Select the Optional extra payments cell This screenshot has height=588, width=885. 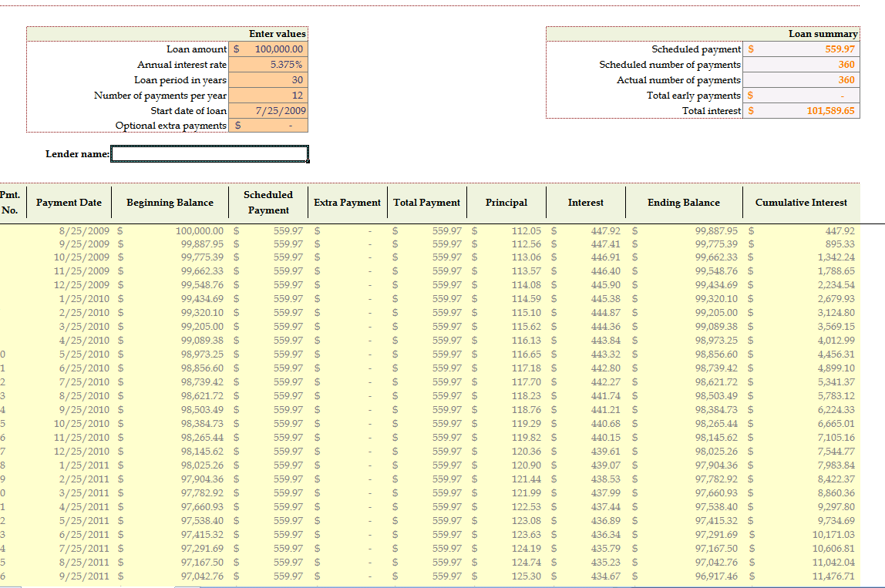[268, 125]
